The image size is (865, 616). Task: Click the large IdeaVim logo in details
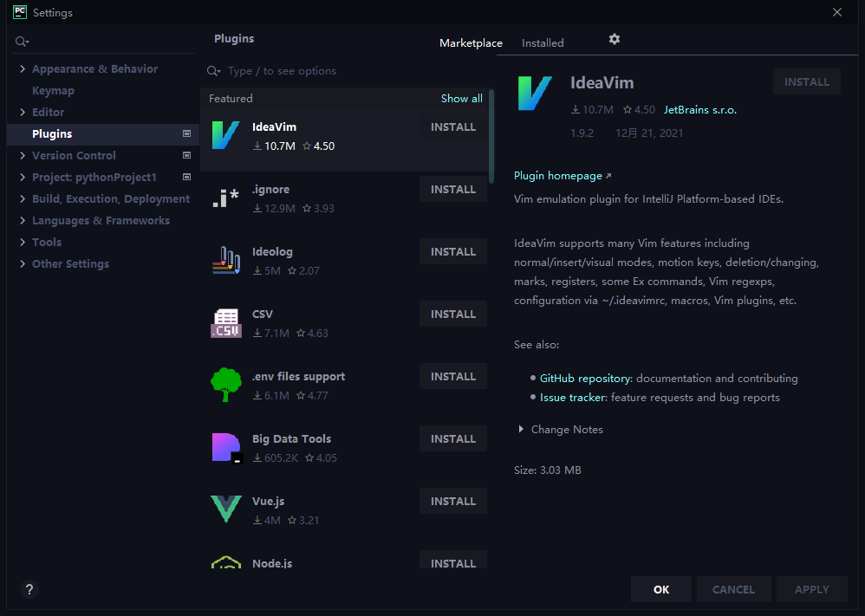pyautogui.click(x=534, y=94)
